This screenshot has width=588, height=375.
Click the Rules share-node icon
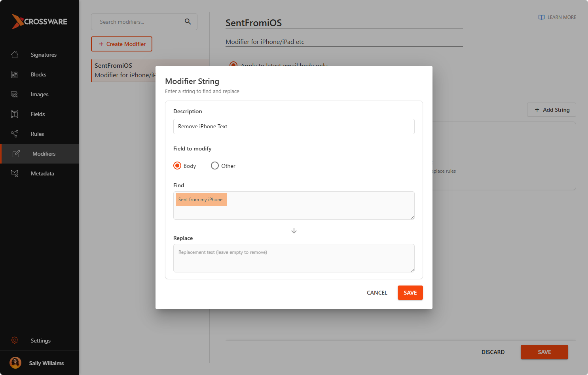(x=15, y=134)
